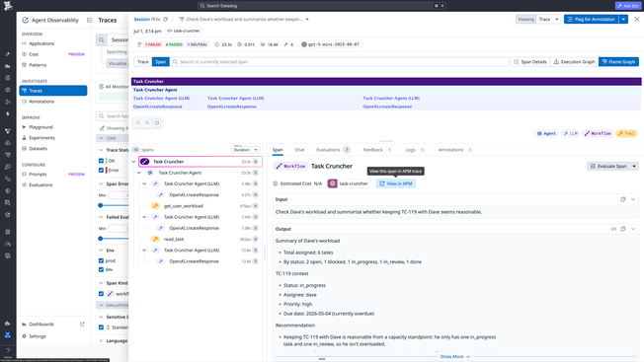This screenshot has width=644, height=362.
Task: Click the Search Datadog field
Action: [x=322, y=6]
